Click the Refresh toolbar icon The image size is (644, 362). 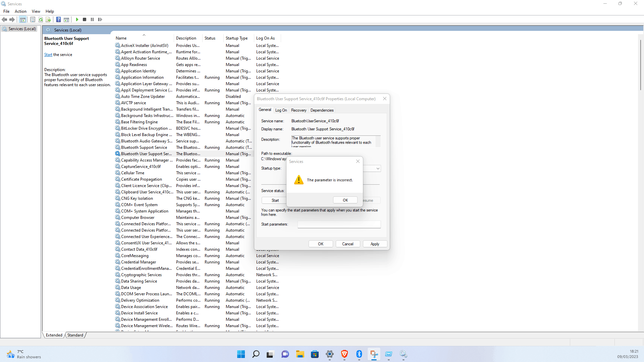click(41, 19)
